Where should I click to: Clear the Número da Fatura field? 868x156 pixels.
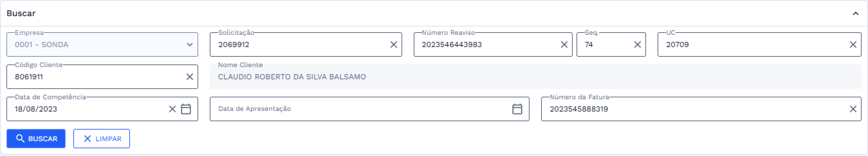(x=853, y=109)
